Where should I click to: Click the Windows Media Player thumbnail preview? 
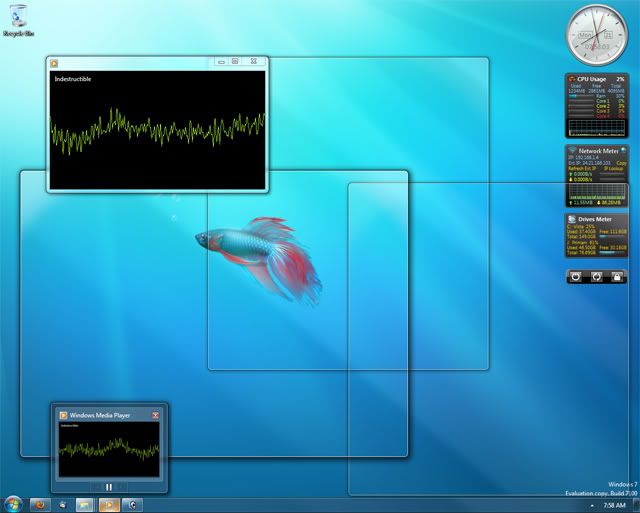pos(109,449)
